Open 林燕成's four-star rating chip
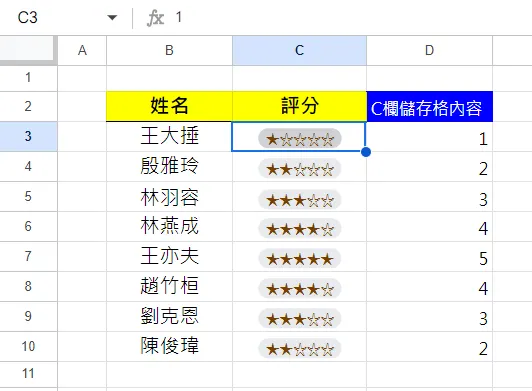This screenshot has width=532, height=391. pyautogui.click(x=300, y=229)
